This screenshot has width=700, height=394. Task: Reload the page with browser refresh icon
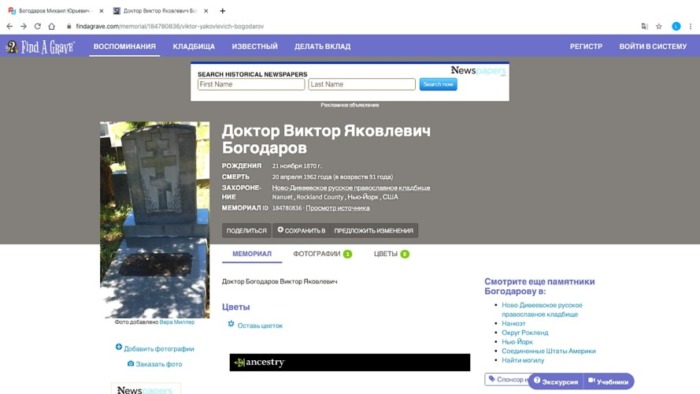click(x=38, y=26)
